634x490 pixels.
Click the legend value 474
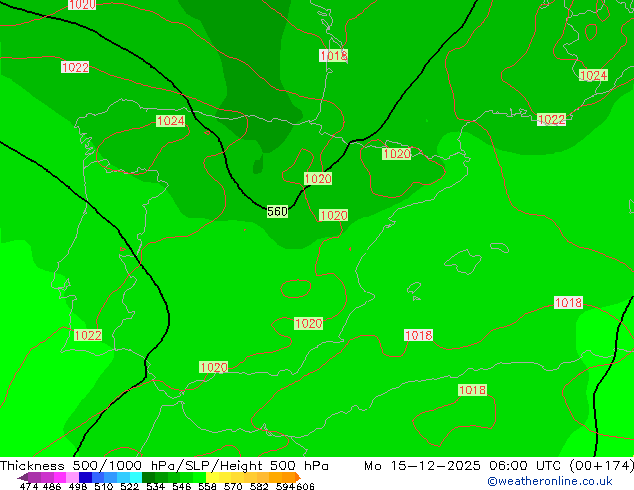coord(29,486)
